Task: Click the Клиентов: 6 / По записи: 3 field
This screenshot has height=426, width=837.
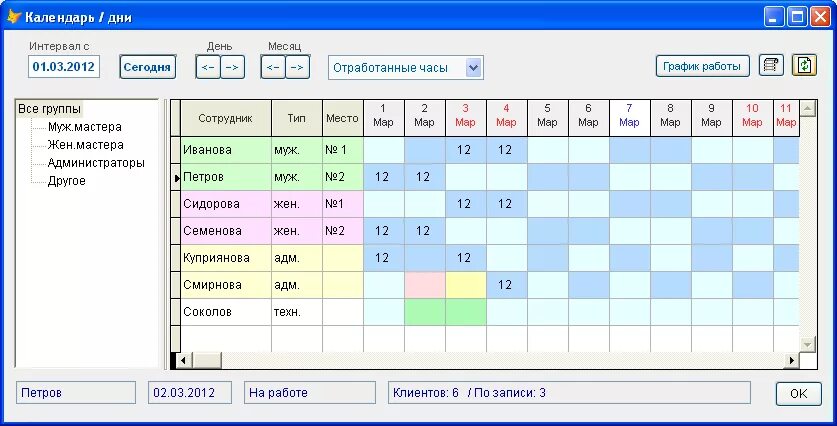Action: 569,393
